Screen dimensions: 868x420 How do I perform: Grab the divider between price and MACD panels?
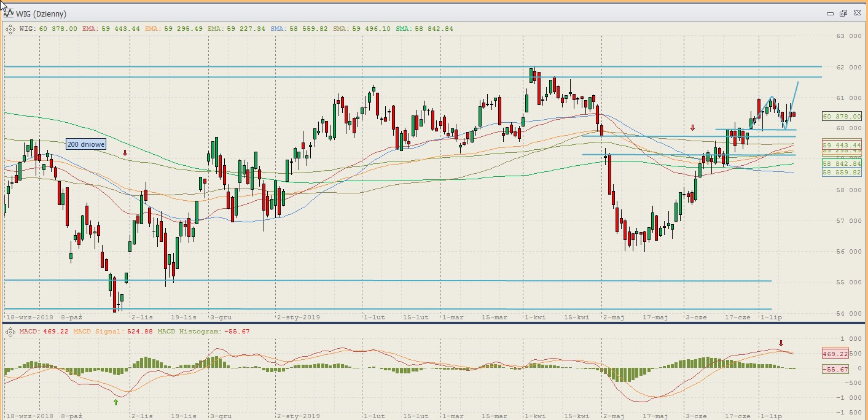[430, 323]
